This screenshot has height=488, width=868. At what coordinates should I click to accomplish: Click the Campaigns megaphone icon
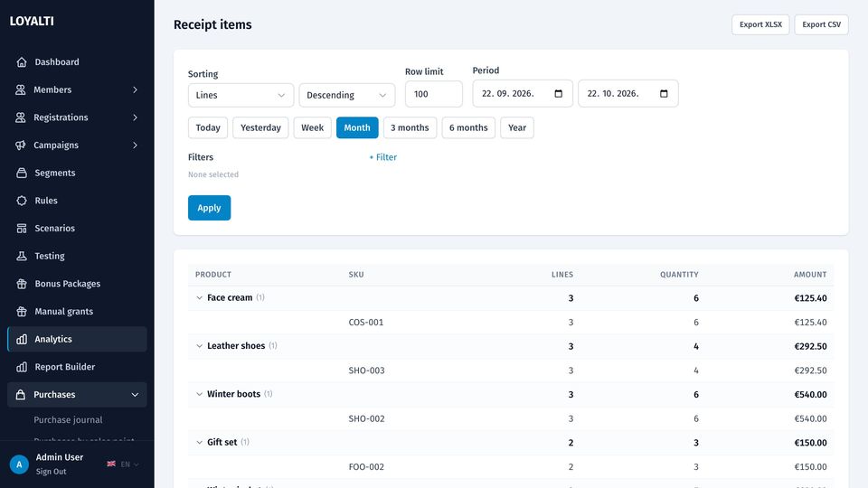pyautogui.click(x=21, y=145)
